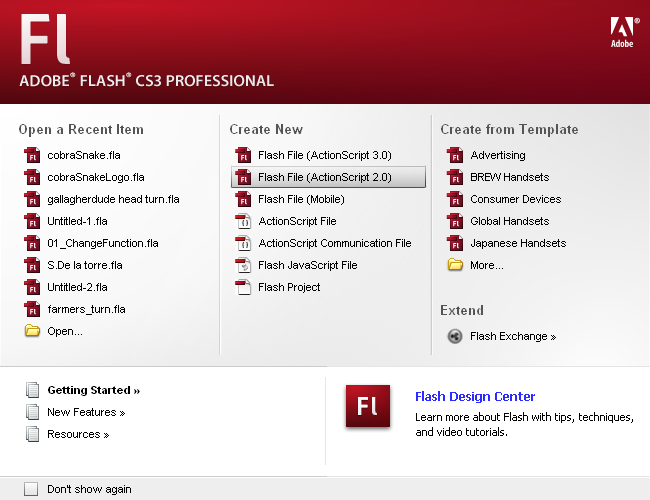Click the ActionScript File document icon

pos(242,221)
